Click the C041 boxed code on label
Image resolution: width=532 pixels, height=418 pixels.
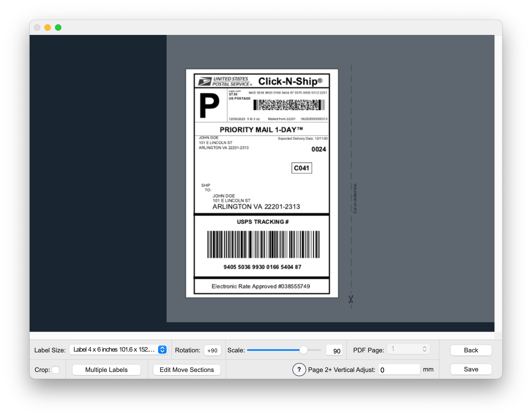pyautogui.click(x=301, y=168)
